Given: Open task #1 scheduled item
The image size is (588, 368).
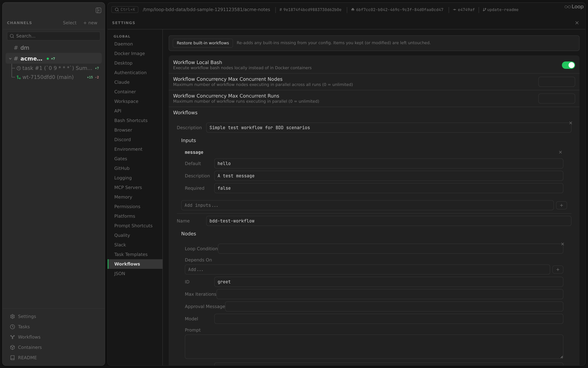Looking at the screenshot, I should click(57, 68).
